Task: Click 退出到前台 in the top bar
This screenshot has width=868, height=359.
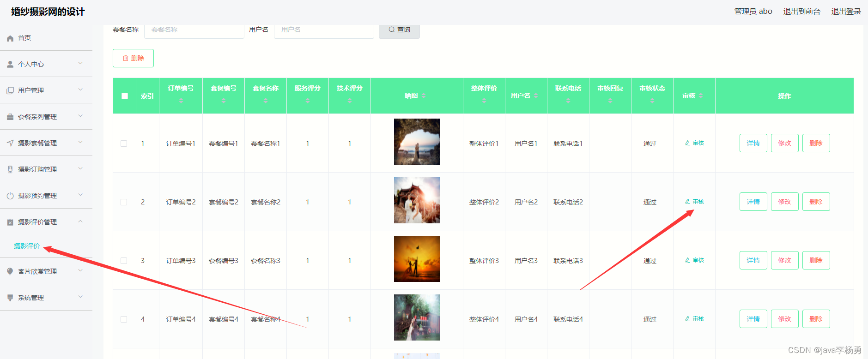Action: 801,11
